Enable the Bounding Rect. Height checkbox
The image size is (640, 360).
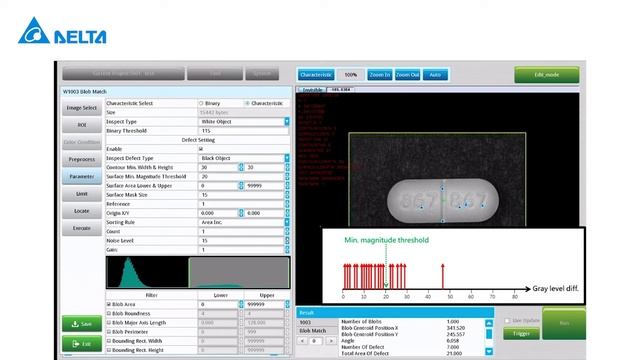(x=109, y=350)
